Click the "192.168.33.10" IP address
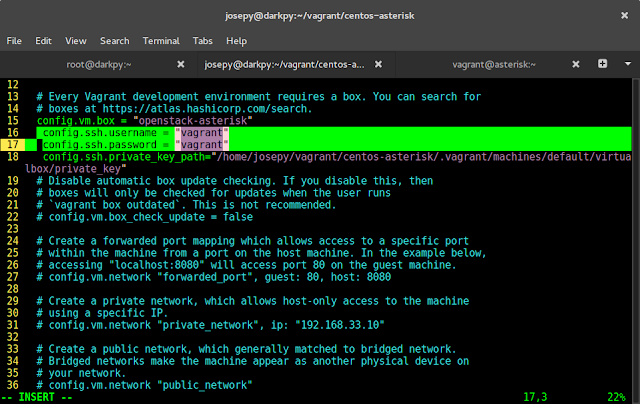 (x=340, y=325)
